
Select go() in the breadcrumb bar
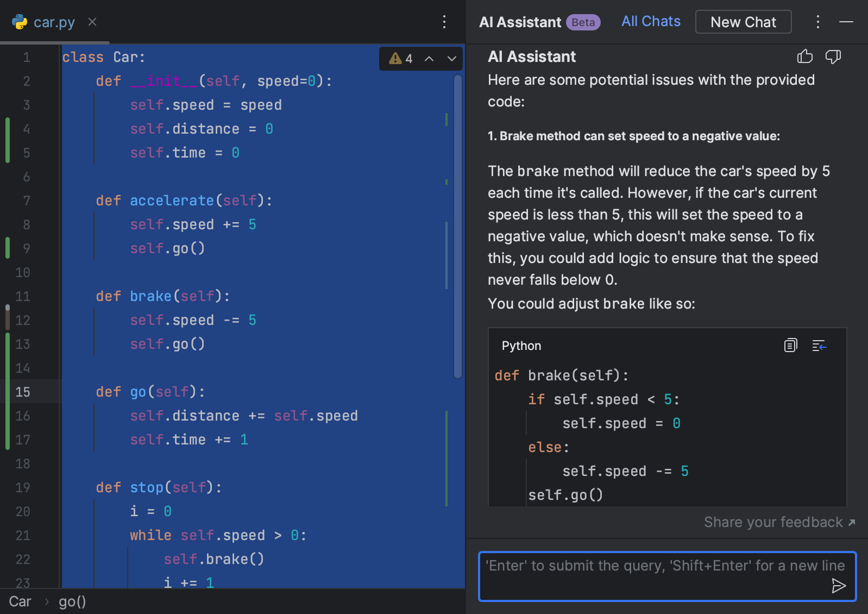tap(72, 602)
